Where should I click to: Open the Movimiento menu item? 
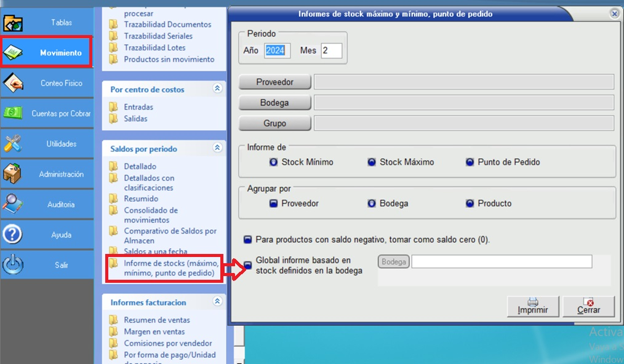(47, 53)
